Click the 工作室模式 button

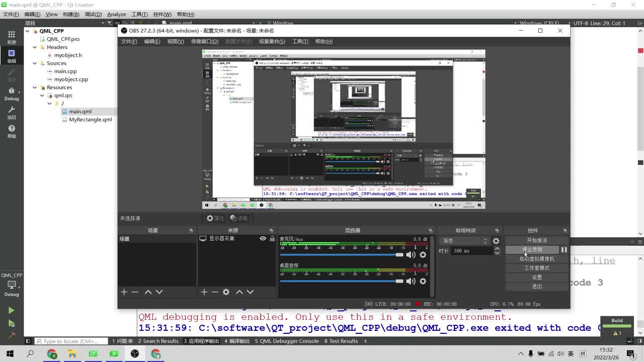[x=537, y=268]
